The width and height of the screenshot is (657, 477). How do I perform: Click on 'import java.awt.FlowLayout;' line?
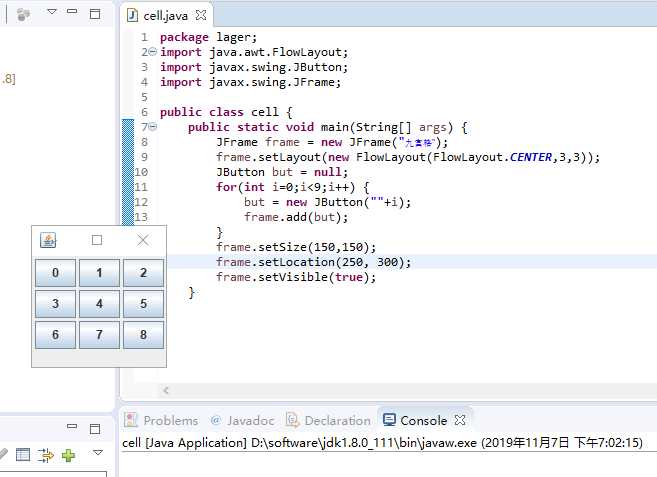254,52
